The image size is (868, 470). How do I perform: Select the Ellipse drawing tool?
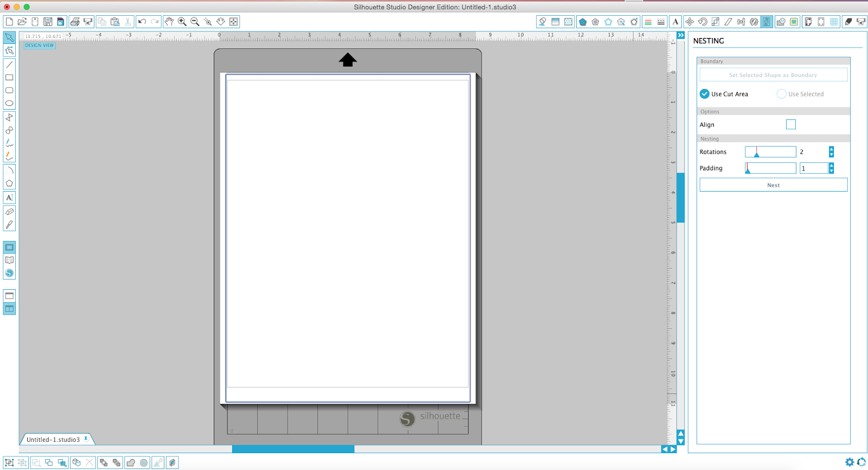[x=9, y=104]
